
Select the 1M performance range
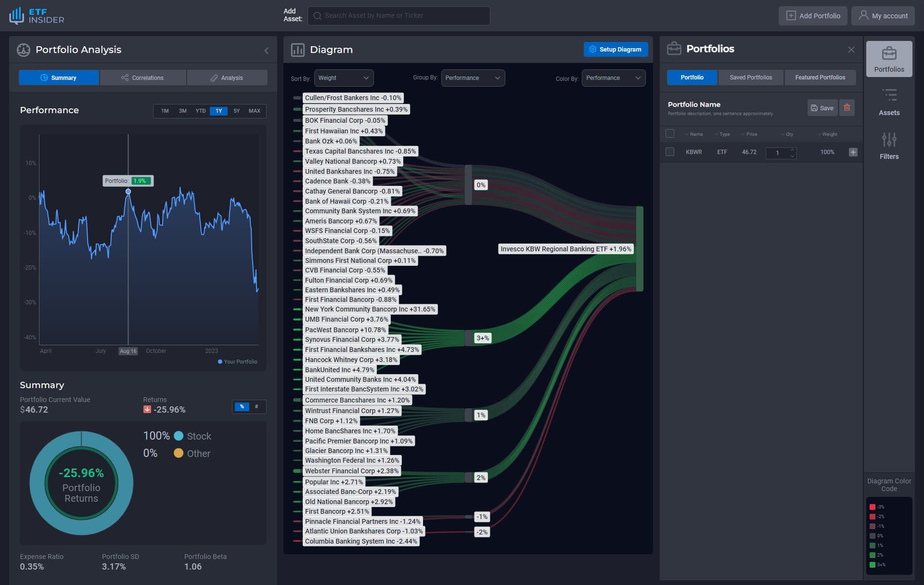tap(165, 111)
